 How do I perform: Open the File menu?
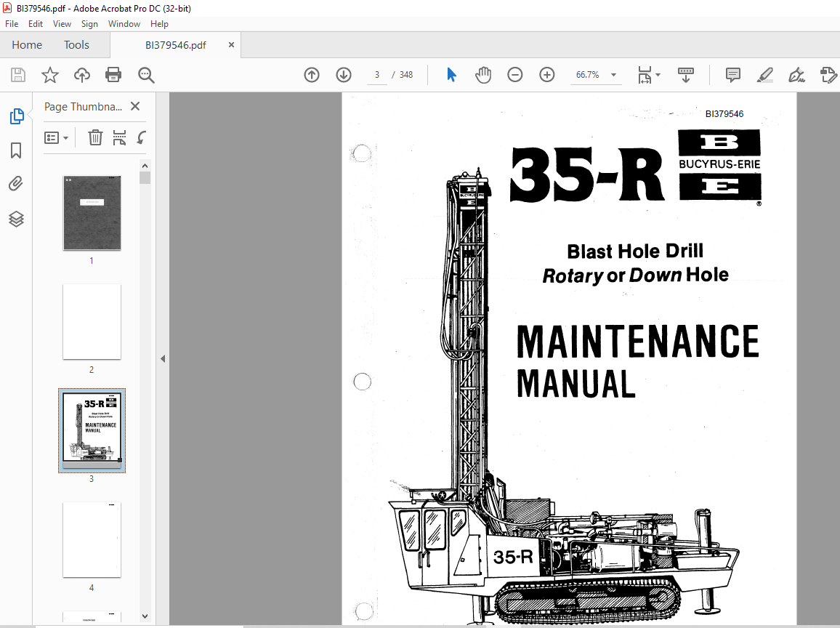(x=11, y=23)
